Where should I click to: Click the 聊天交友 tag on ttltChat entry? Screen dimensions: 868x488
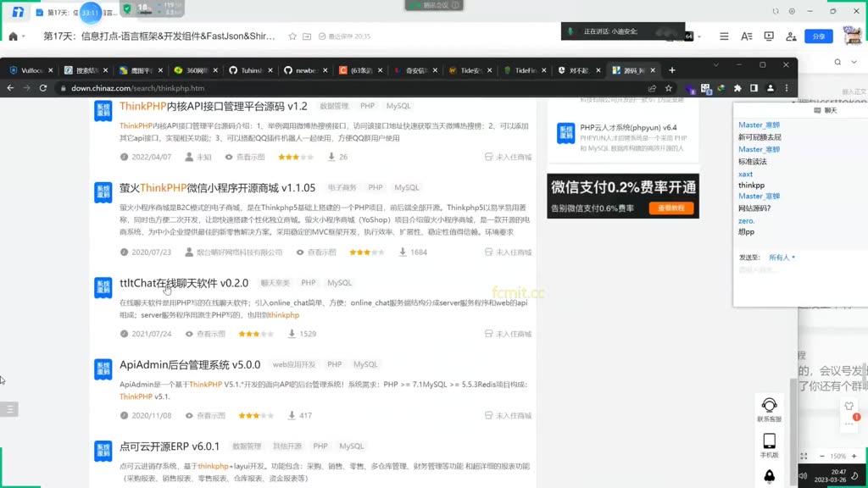[x=275, y=283]
